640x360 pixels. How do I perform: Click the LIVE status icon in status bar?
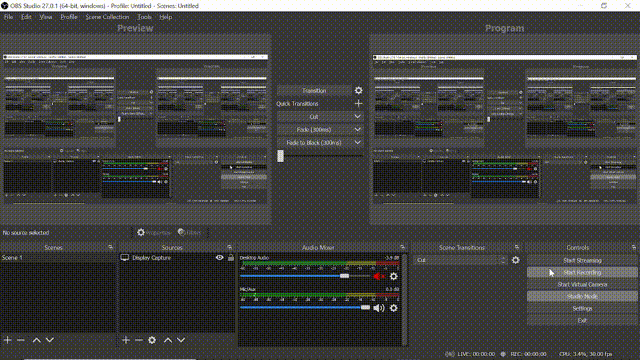(449, 354)
